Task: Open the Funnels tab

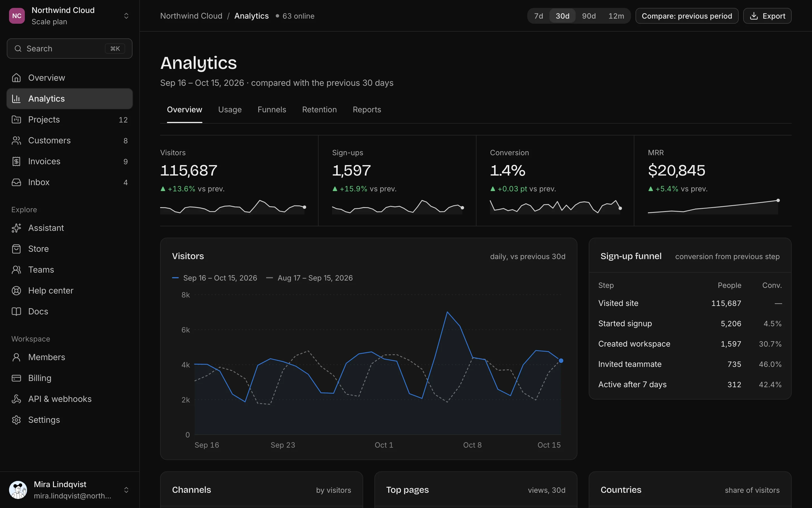Action: click(272, 110)
